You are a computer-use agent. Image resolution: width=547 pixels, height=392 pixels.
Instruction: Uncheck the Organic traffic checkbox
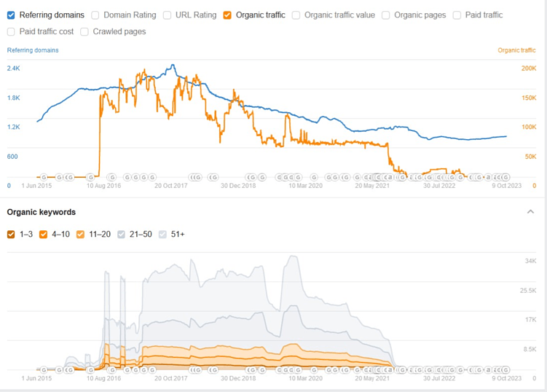pyautogui.click(x=227, y=15)
